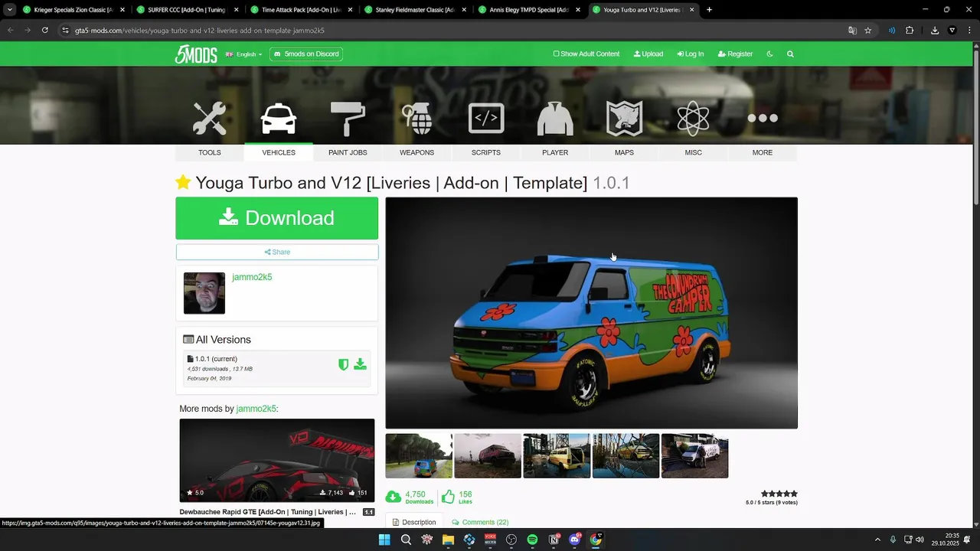
Task: Open the first screenshot thumbnail of blue van
Action: click(419, 455)
